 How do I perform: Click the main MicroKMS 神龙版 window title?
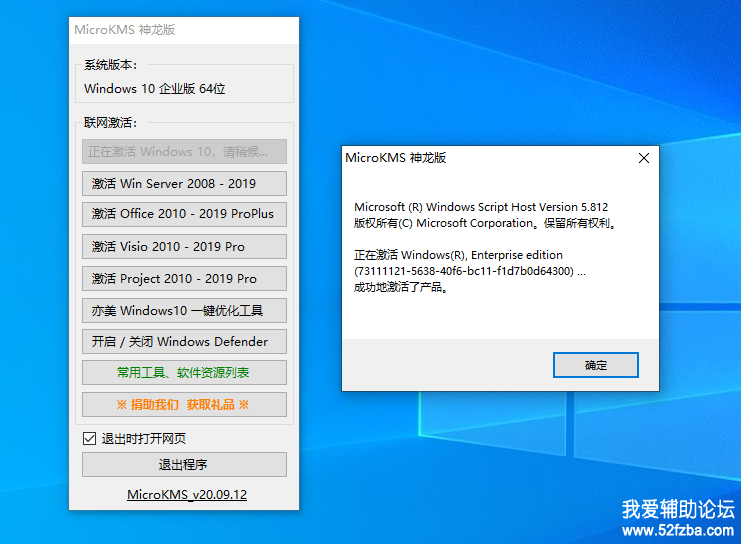(x=125, y=30)
